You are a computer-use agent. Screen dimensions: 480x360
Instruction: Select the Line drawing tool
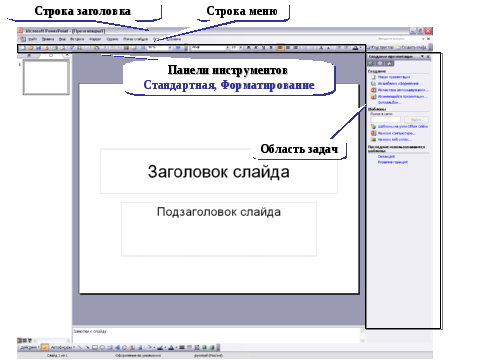point(80,347)
